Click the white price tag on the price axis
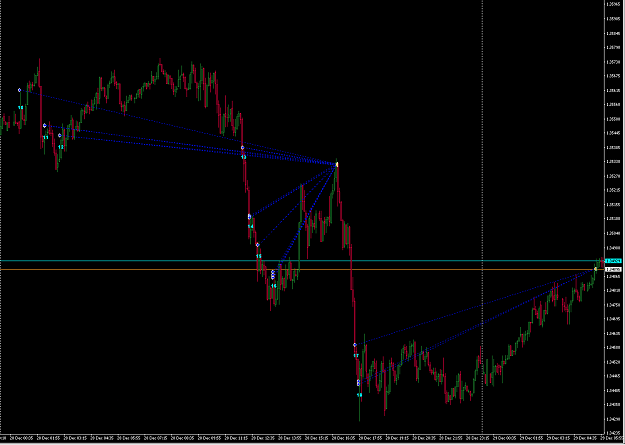This screenshot has width=625, height=445. tap(612, 270)
